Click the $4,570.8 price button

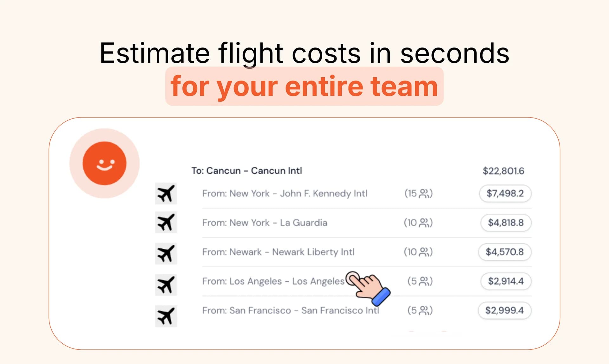click(505, 252)
